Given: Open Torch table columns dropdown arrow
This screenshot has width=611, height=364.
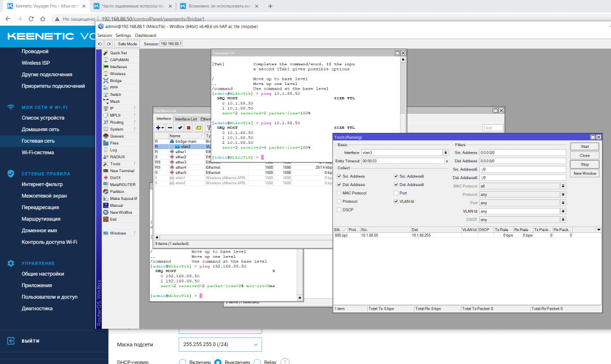Looking at the screenshot, I should click(598, 230).
